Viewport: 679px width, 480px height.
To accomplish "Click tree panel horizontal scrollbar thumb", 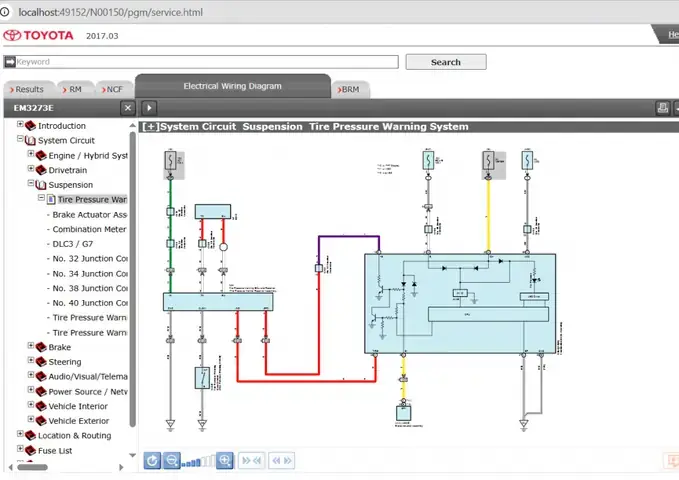I will [x=32, y=467].
